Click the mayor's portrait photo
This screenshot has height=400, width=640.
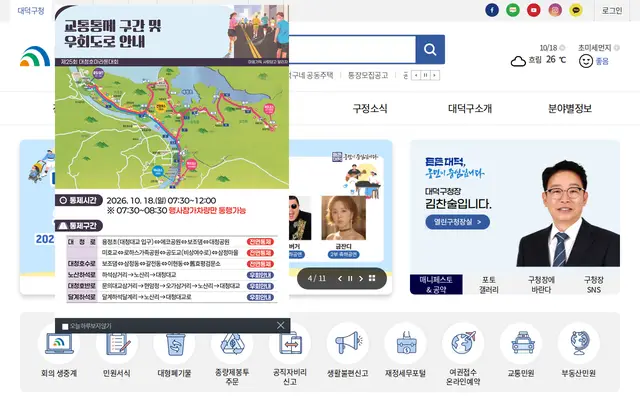tap(568, 213)
